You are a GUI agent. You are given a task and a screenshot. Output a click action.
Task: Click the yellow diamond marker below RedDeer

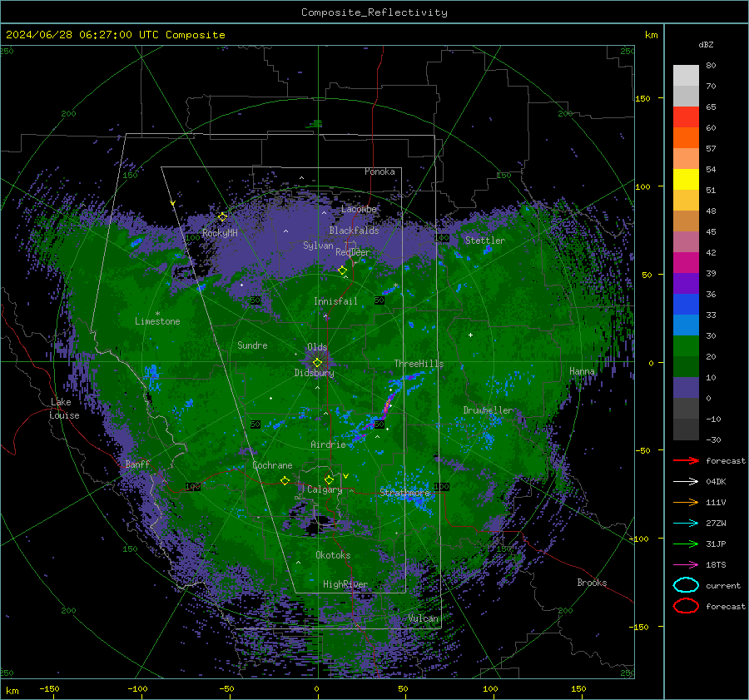click(x=342, y=271)
